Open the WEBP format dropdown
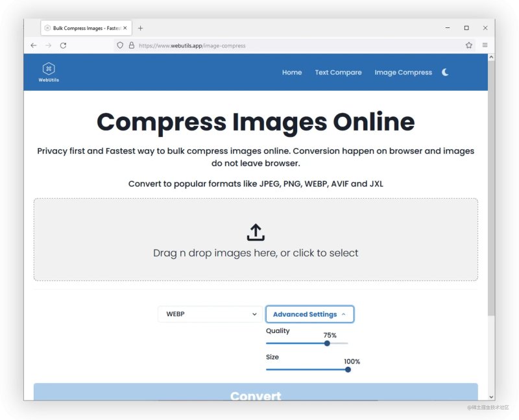Viewport: 519px width, 420px height. click(x=210, y=314)
